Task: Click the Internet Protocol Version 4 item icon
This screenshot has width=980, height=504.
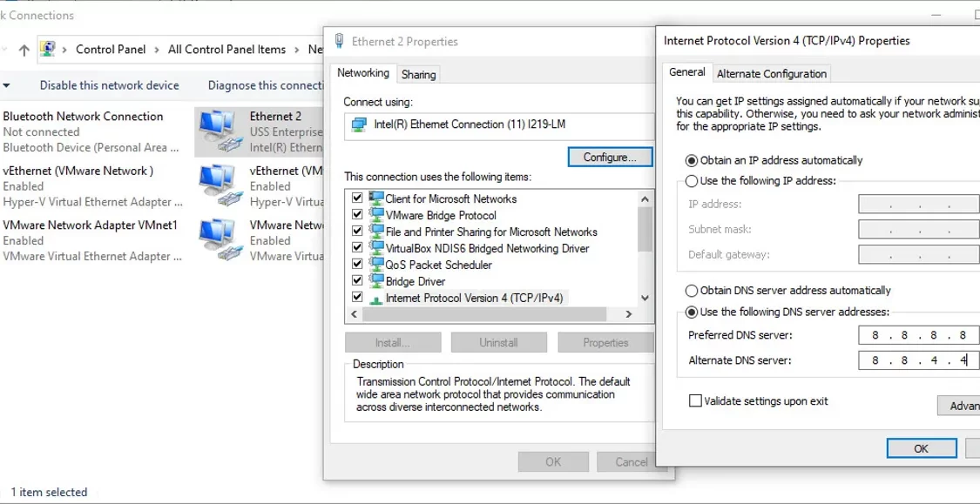Action: pos(376,299)
